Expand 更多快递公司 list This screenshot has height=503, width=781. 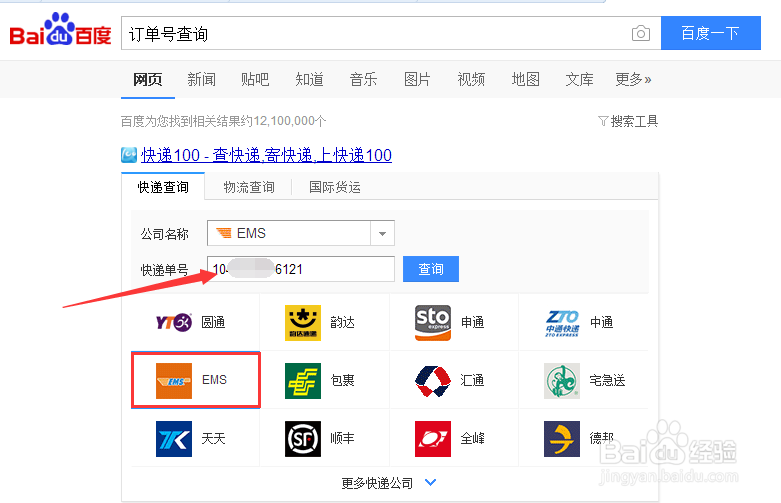[x=389, y=483]
